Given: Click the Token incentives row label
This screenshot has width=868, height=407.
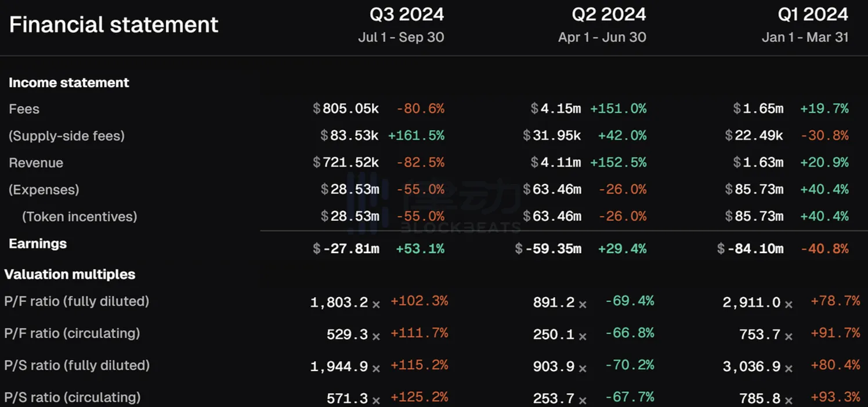Looking at the screenshot, I should pos(79,217).
